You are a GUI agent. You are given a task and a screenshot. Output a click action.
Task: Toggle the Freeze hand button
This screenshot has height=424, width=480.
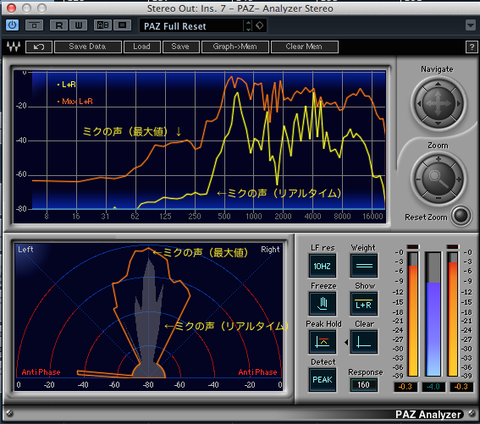point(322,304)
